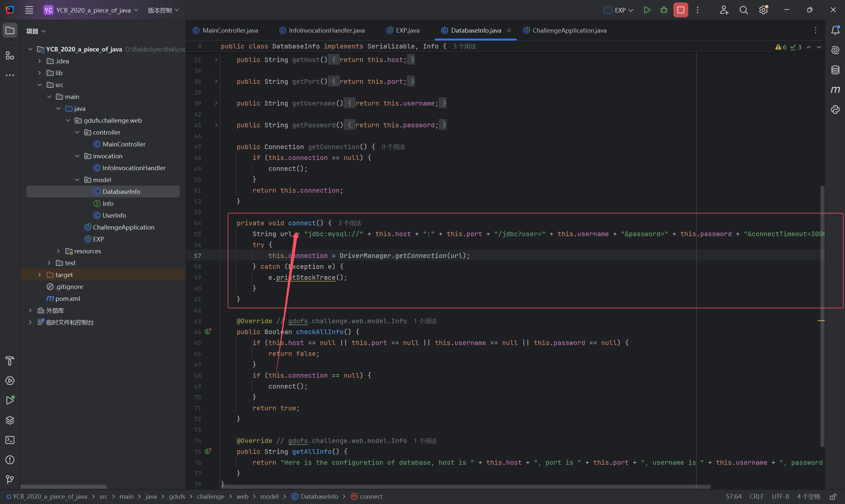Open more run actions menu
Screen dimensions: 845x504
(x=697, y=10)
